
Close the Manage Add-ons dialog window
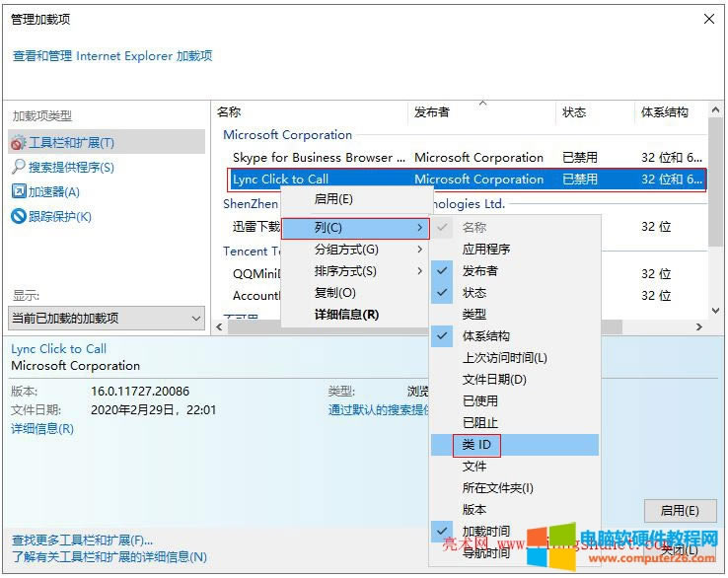coord(708,19)
